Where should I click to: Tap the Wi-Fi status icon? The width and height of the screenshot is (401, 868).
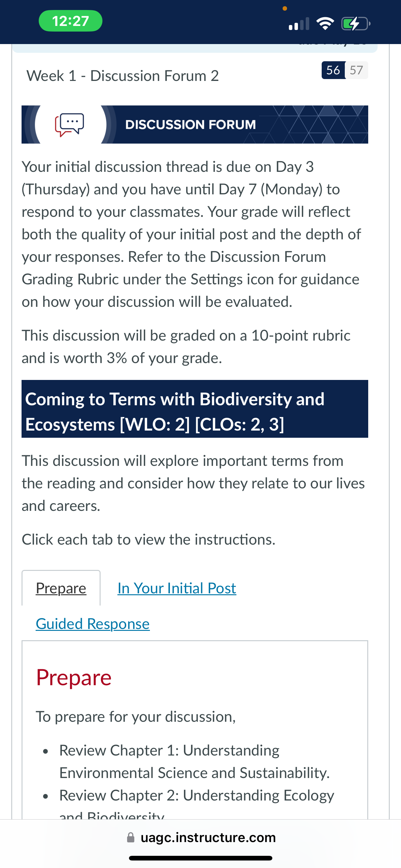click(x=325, y=23)
